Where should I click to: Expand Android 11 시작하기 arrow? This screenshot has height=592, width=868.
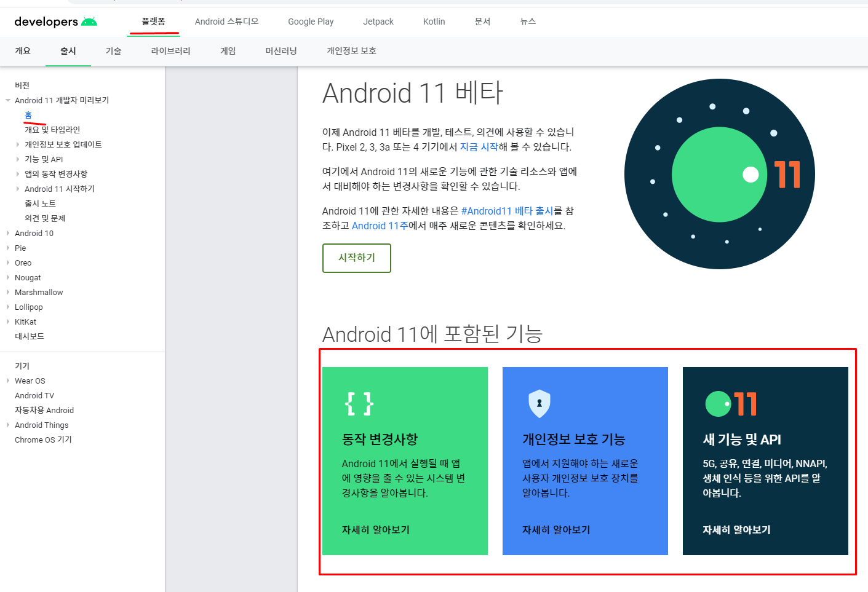pyautogui.click(x=18, y=189)
